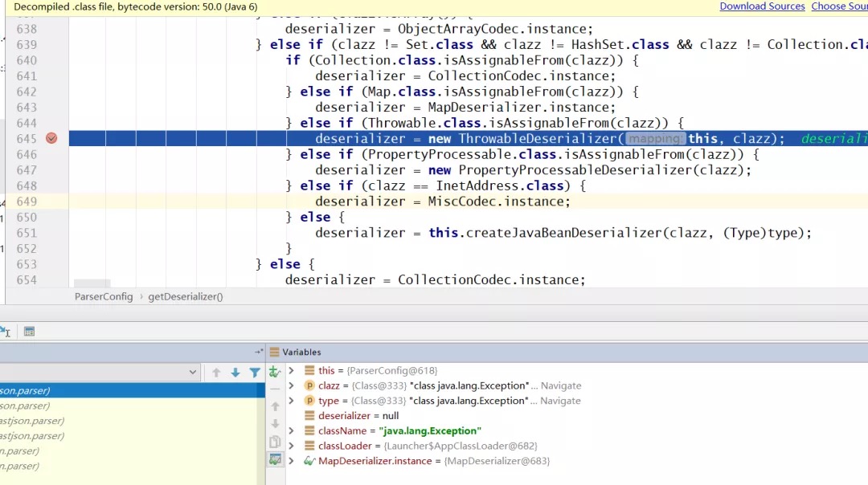Screen dimensions: 868x485
Task: Click getDeserializer() in the breadcrumb bar
Action: (186, 296)
